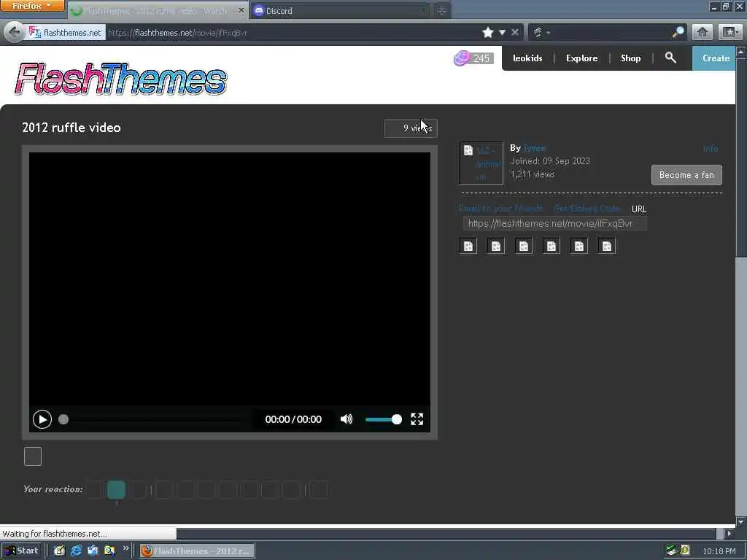
Task: Click the video seek bar handle
Action: (x=63, y=419)
